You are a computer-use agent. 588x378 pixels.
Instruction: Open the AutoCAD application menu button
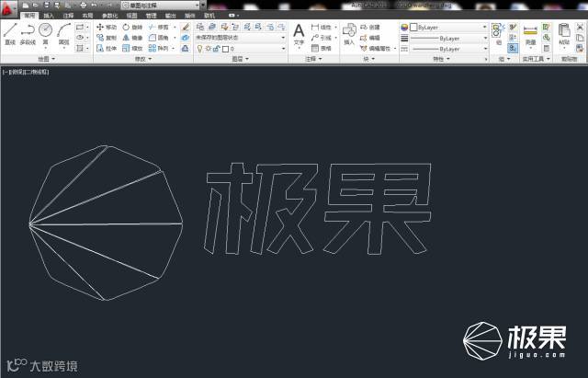click(x=8, y=8)
